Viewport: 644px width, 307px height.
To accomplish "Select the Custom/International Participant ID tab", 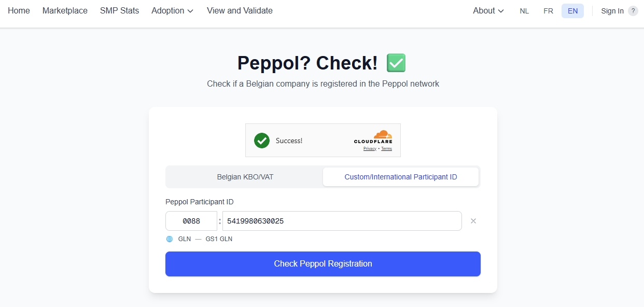I will 400,177.
